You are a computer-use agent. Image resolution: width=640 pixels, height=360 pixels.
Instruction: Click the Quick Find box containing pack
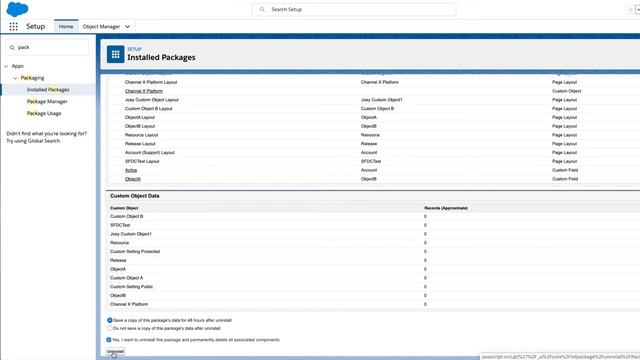(x=47, y=47)
